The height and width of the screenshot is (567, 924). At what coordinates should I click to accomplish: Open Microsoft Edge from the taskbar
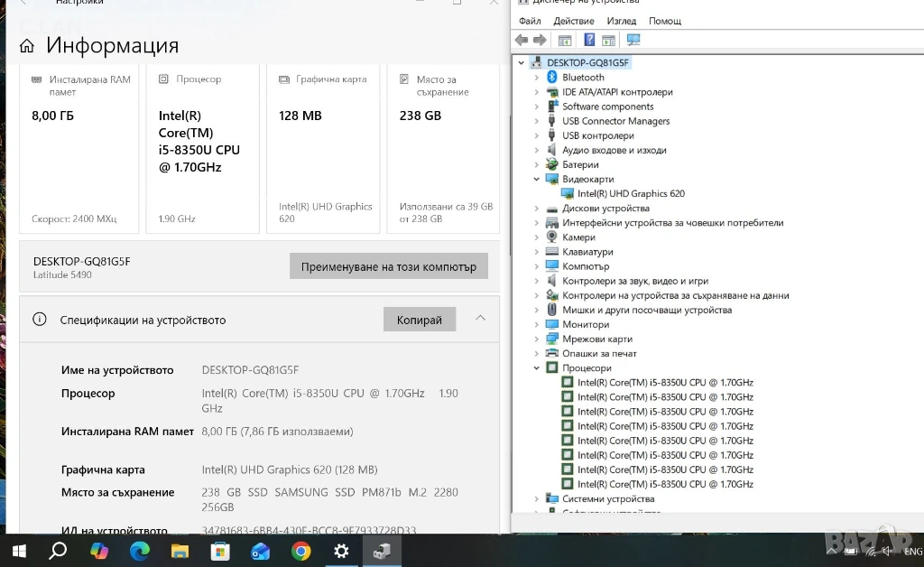coord(139,551)
